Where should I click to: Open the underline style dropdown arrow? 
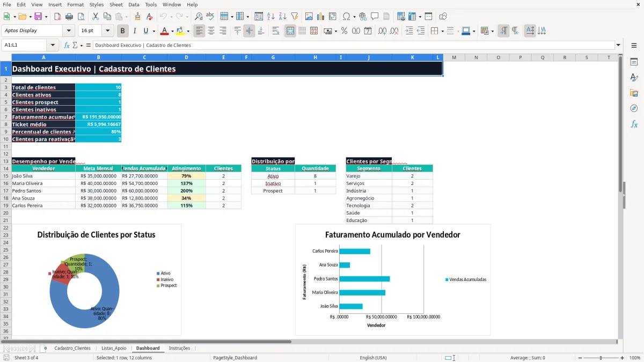point(153,31)
